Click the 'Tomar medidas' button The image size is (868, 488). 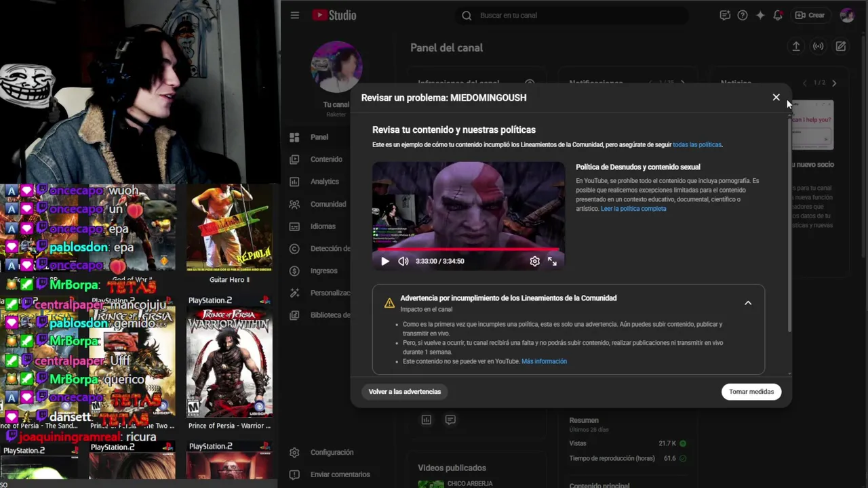pyautogui.click(x=751, y=392)
